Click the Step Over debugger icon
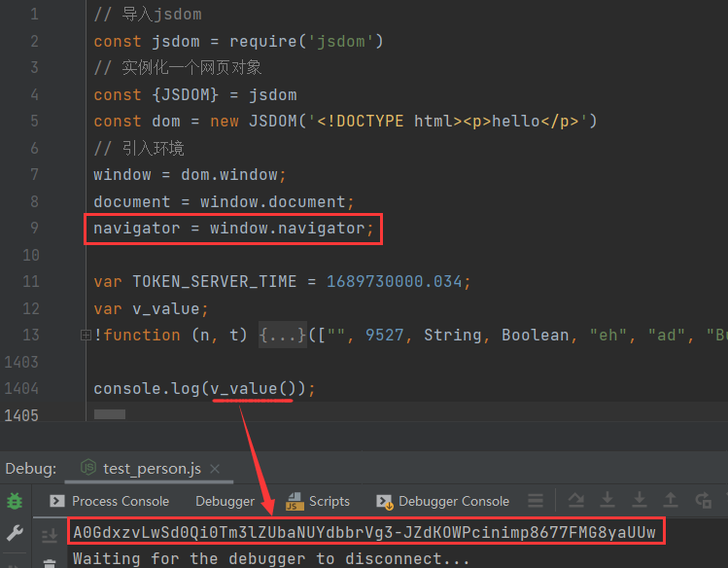Image resolution: width=728 pixels, height=568 pixels. 573,501
